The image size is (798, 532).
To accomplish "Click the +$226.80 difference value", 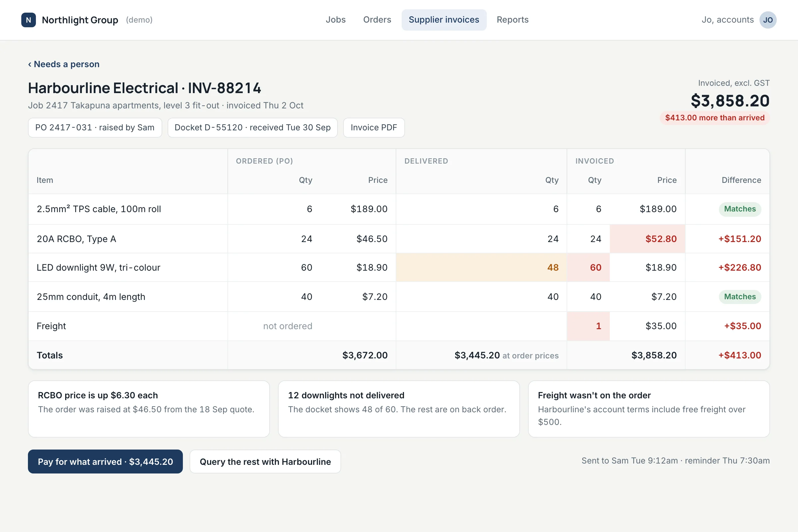I will pos(739,267).
